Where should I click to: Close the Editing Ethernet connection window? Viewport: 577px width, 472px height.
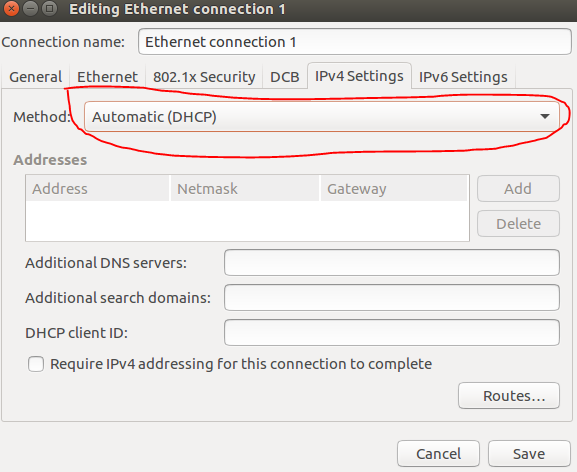pos(11,9)
